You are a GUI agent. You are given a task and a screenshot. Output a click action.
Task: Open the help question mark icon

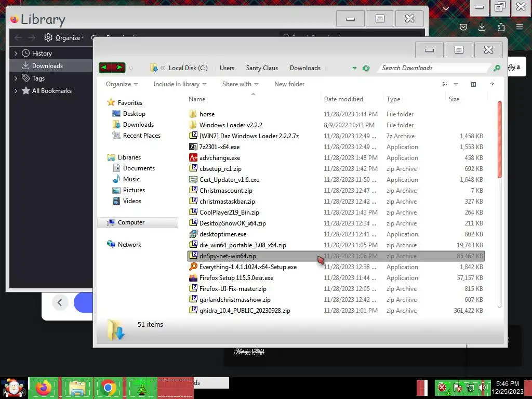pyautogui.click(x=491, y=85)
